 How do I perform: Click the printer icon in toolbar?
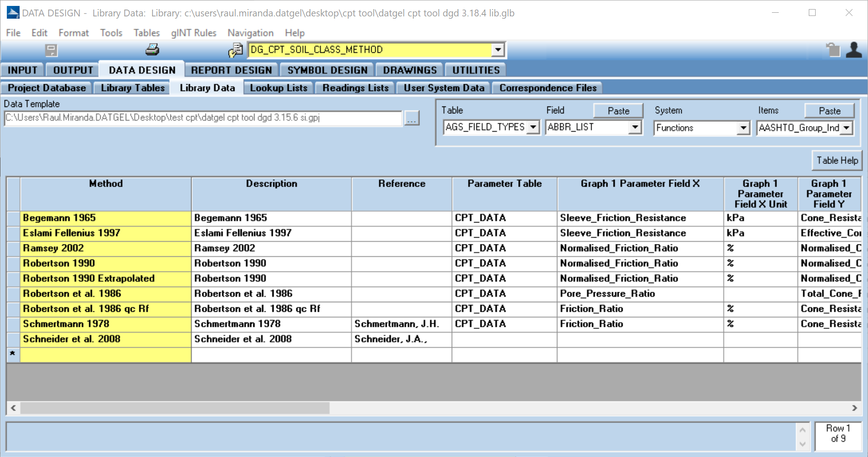click(x=152, y=50)
